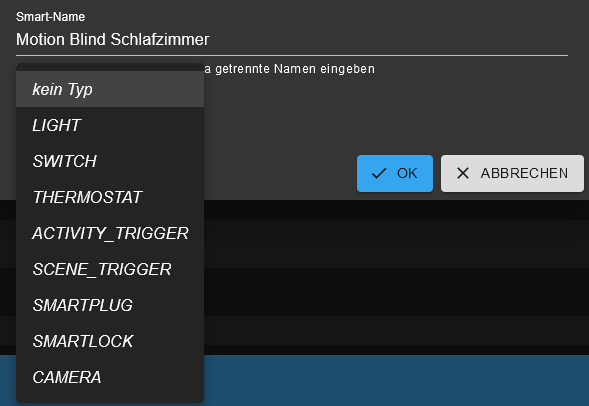The width and height of the screenshot is (589, 406).
Task: Click the ABBRECHEN cancel button
Action: point(512,174)
